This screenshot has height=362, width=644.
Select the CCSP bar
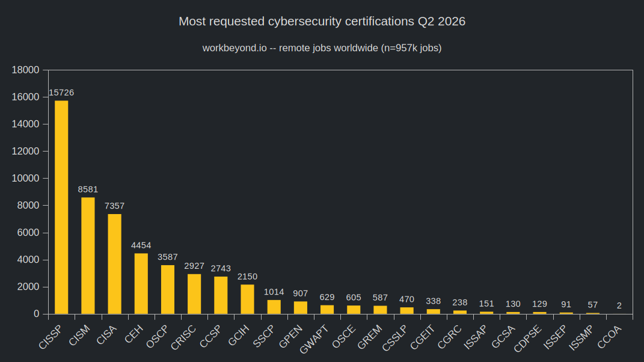pos(221,295)
